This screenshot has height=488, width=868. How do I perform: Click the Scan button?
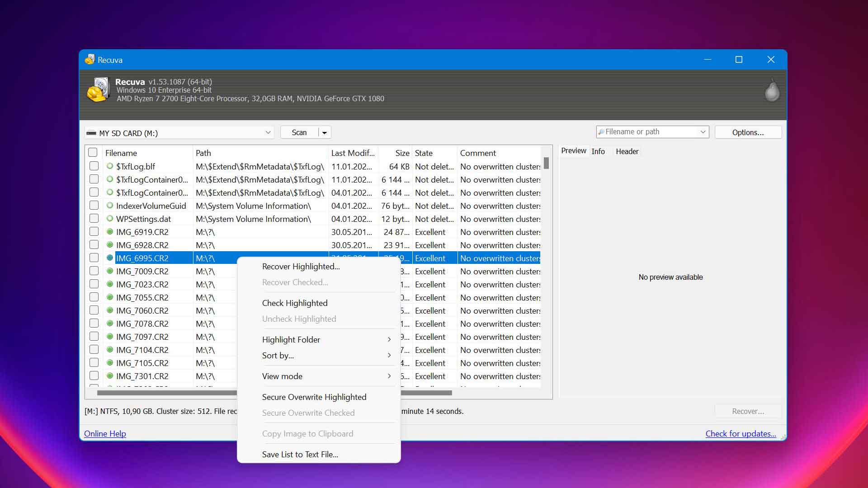click(x=299, y=132)
